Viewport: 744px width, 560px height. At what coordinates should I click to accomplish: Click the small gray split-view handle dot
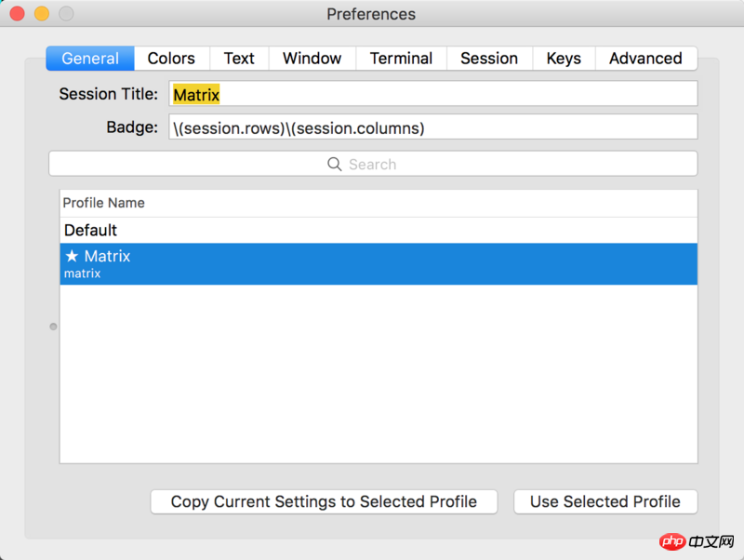coord(53,327)
